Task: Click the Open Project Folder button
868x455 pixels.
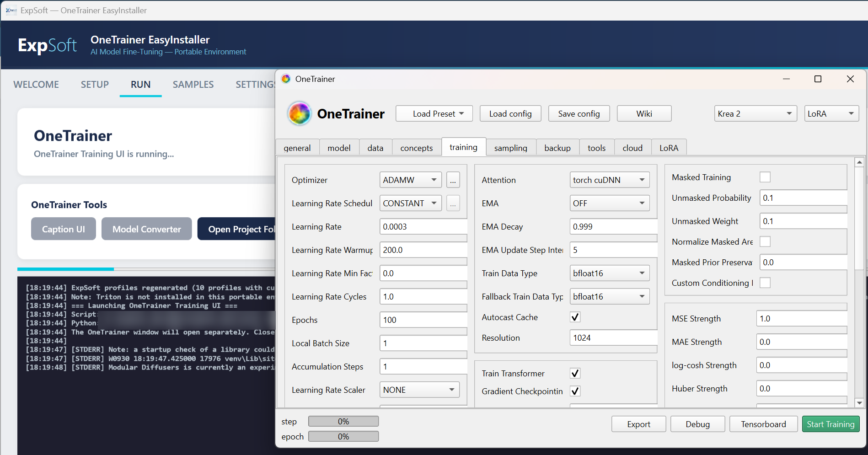Action: pyautogui.click(x=237, y=229)
